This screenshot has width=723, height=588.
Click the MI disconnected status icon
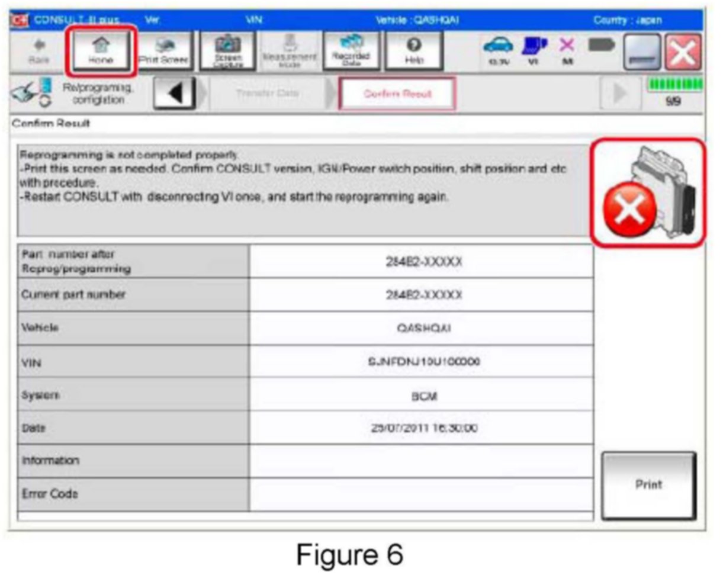coord(567,51)
